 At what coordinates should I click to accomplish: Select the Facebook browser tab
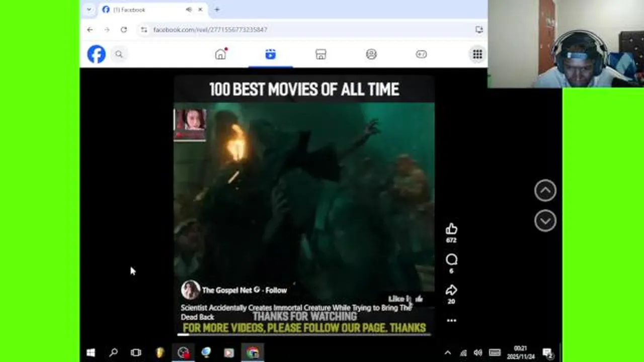(x=152, y=10)
